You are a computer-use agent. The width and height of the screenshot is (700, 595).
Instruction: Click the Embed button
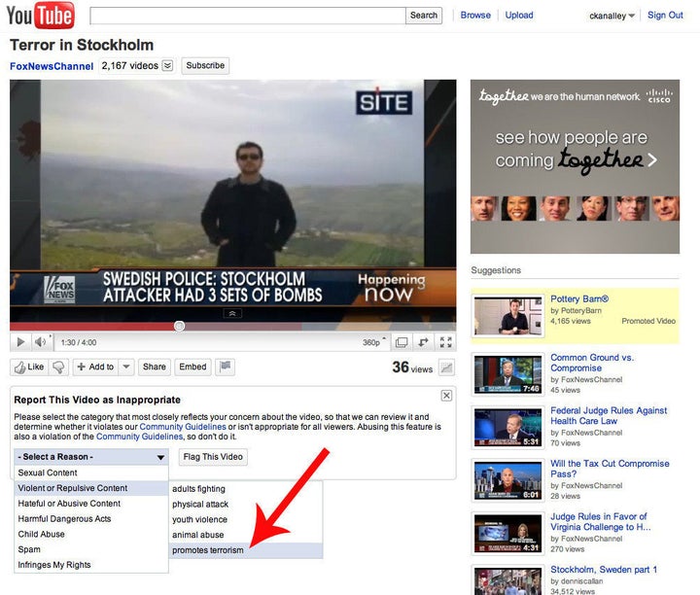click(x=192, y=367)
